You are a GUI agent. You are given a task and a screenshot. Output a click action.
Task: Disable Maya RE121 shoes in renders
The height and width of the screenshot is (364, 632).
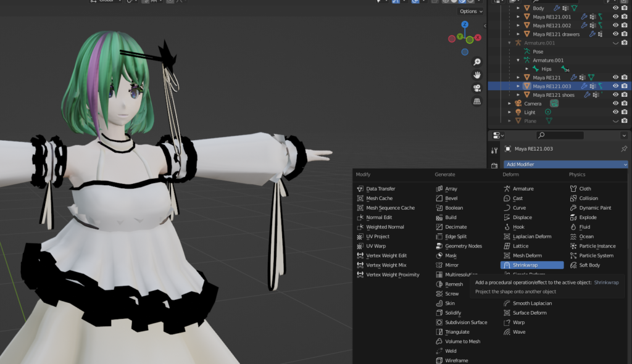(x=625, y=95)
